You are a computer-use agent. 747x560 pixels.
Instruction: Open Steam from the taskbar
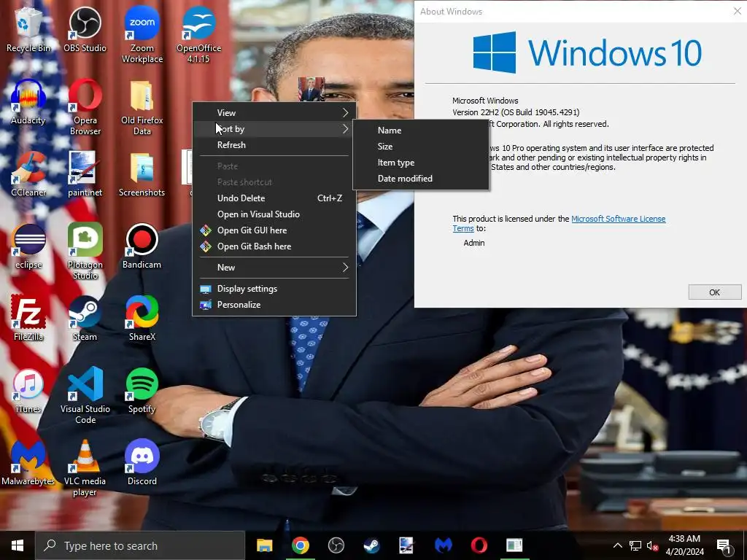click(371, 545)
